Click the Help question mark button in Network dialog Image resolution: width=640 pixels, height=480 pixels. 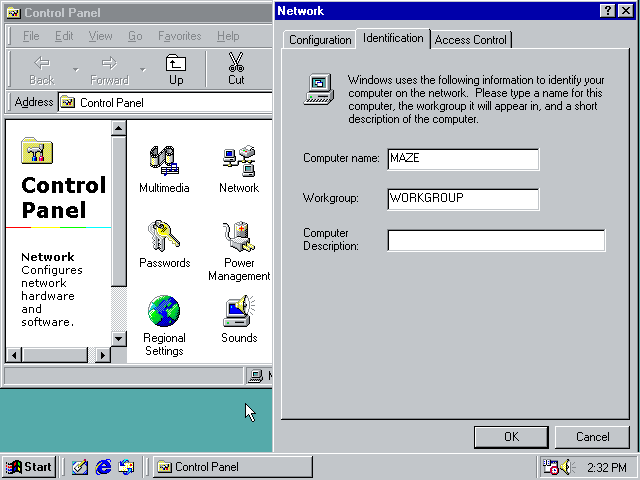click(x=608, y=11)
